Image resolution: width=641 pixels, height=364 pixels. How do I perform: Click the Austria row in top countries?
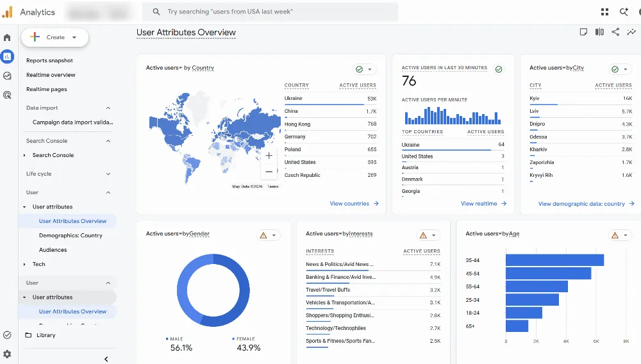point(453,167)
